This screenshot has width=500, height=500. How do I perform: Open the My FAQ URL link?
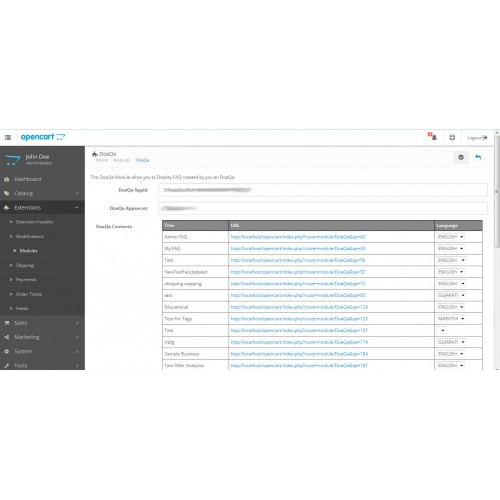[298, 249]
